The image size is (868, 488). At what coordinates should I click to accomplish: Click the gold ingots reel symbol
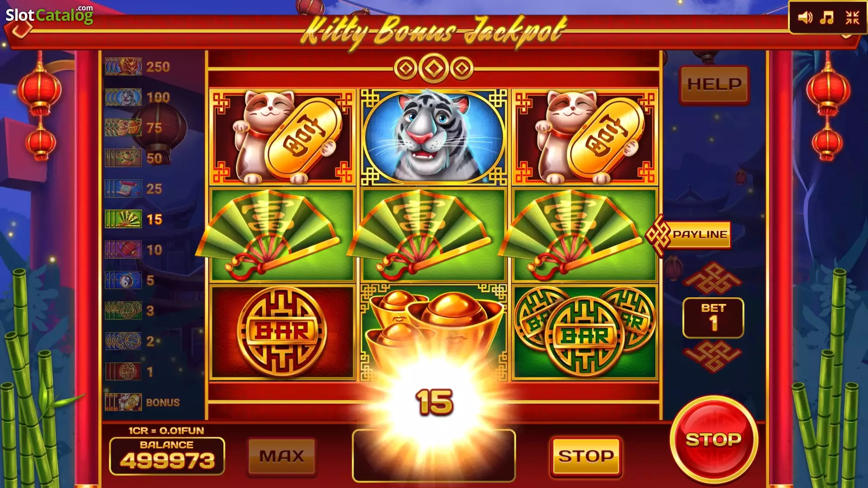[434, 332]
